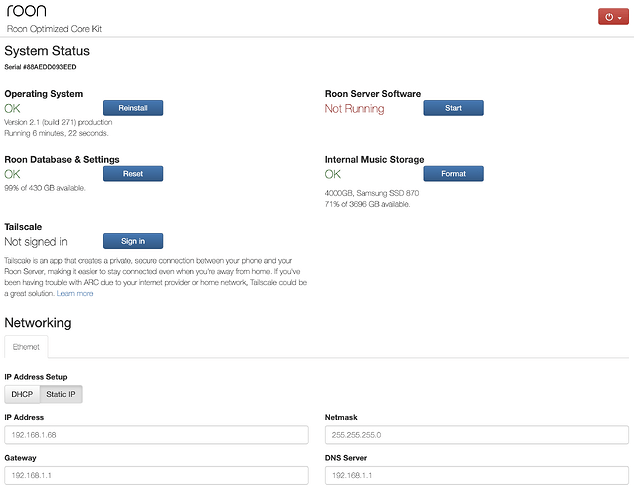Screen dimensions: 634x500
Task: Click the 'Running 6 minutes, 22 seconds.' text
Action: [x=56, y=133]
